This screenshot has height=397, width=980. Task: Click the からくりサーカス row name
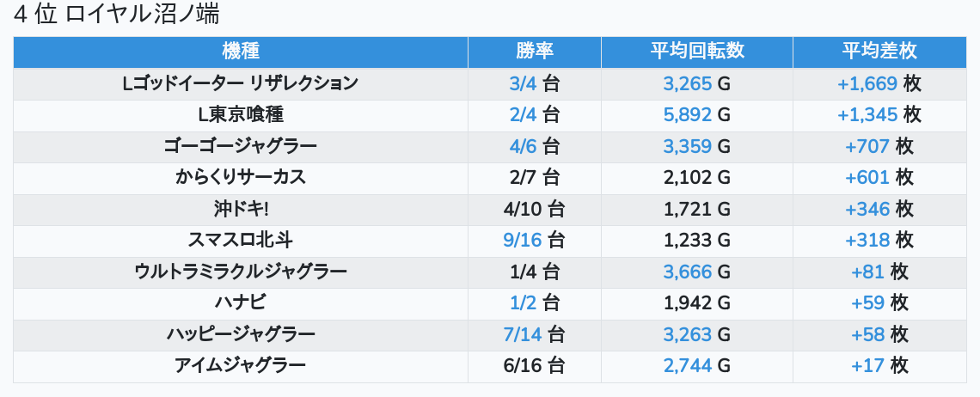click(241, 178)
